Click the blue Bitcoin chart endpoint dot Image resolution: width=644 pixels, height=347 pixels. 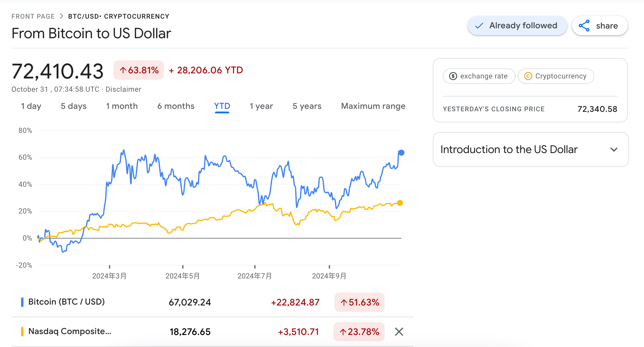coord(401,153)
